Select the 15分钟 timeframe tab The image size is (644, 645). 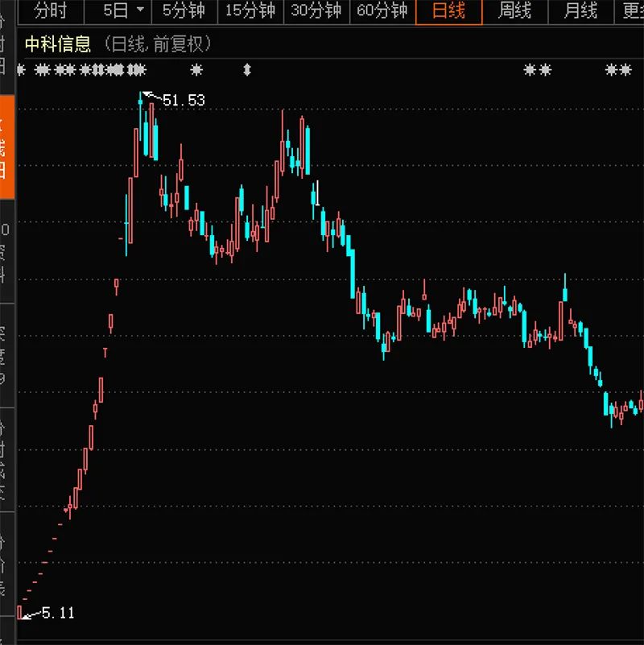[x=250, y=10]
